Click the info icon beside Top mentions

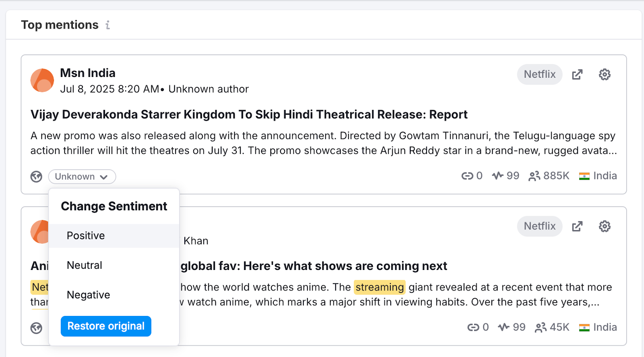coord(107,25)
